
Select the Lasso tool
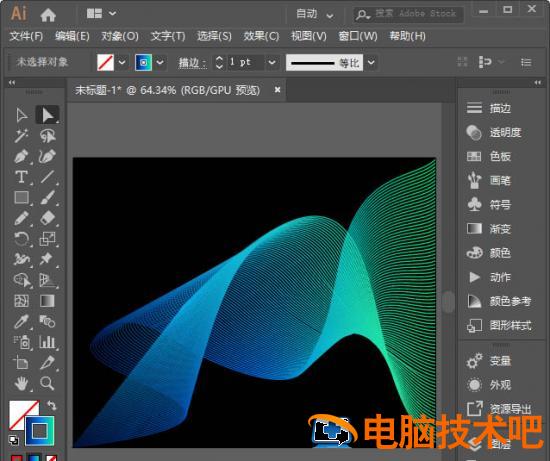click(x=47, y=135)
